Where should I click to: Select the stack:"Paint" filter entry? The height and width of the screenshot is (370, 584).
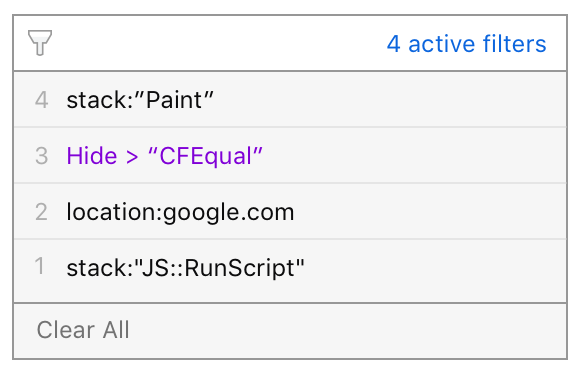(290, 99)
